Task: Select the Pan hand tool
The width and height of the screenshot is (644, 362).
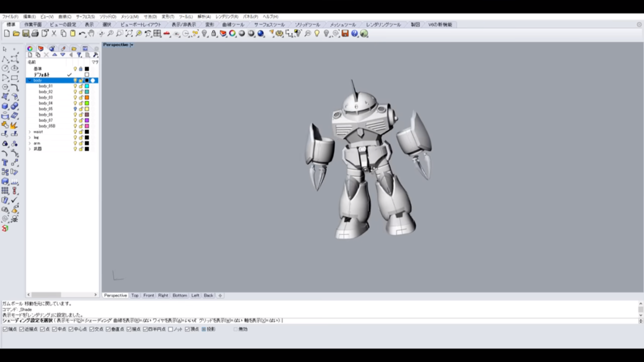Action: pos(91,34)
